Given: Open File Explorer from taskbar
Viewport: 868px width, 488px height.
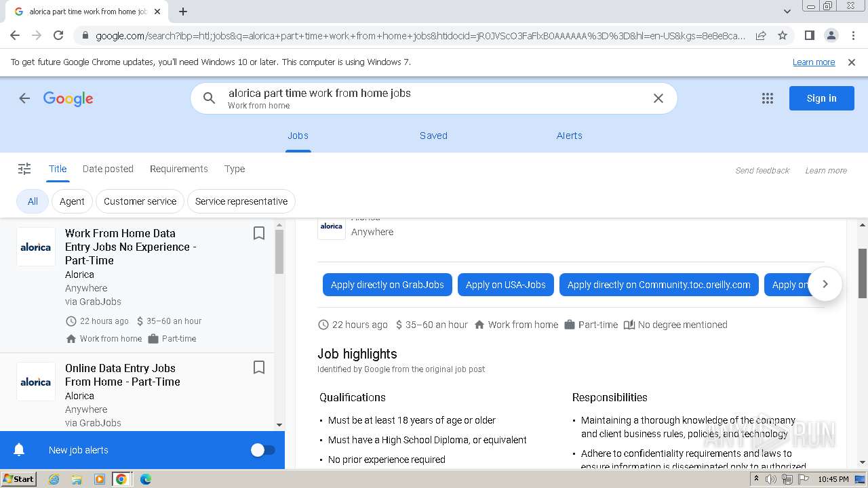Looking at the screenshot, I should pyautogui.click(x=77, y=479).
